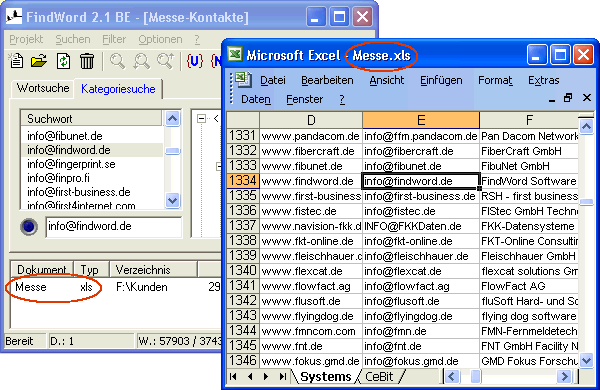Click the open folder icon in FindWord

[39, 61]
